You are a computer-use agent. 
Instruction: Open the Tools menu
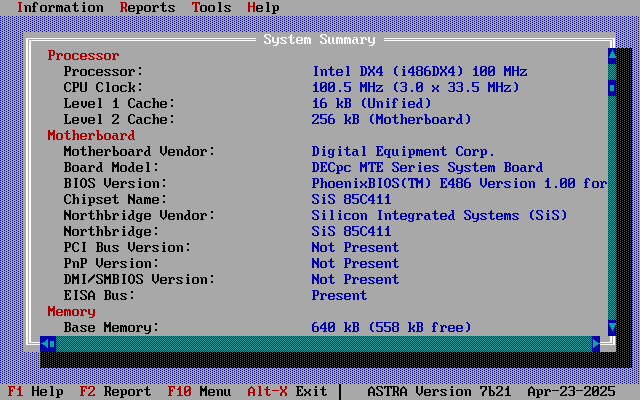(x=211, y=7)
